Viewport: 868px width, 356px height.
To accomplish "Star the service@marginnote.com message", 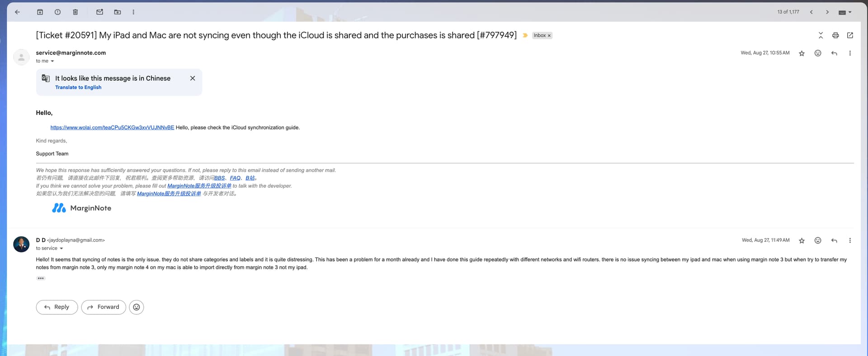I will point(802,53).
